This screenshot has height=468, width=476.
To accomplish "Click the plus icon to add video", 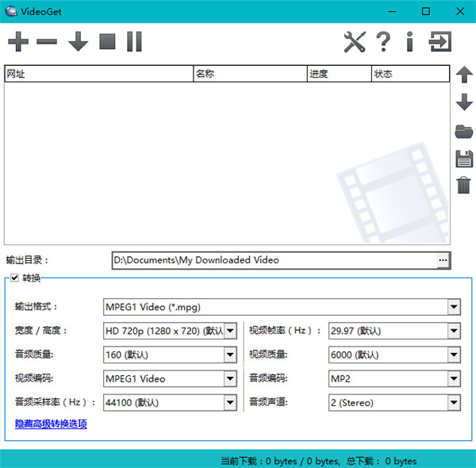I will click(17, 42).
